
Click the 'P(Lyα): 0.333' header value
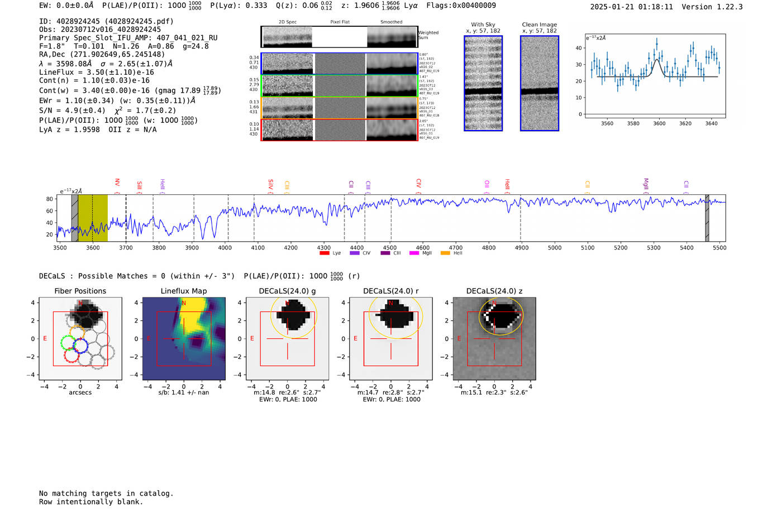[239, 5]
